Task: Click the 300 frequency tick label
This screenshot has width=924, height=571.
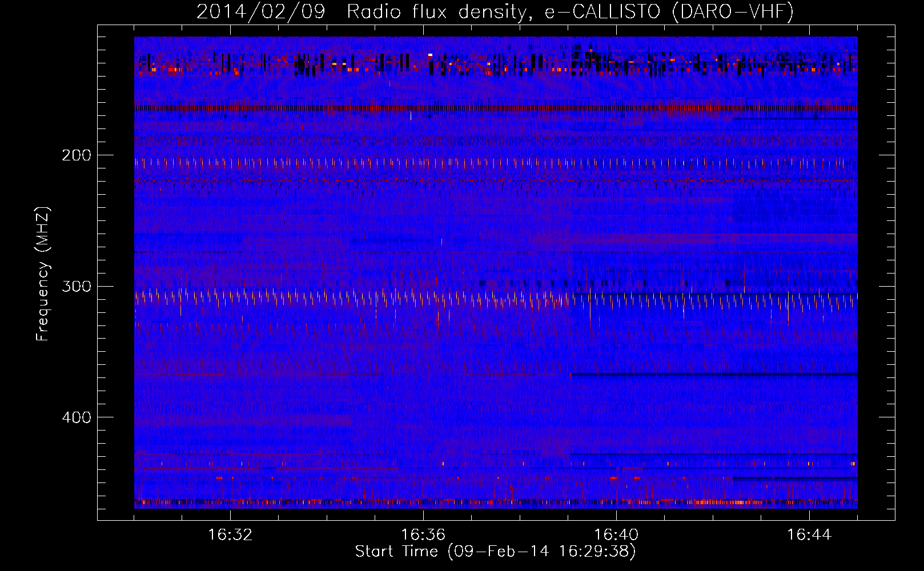Action: click(77, 286)
